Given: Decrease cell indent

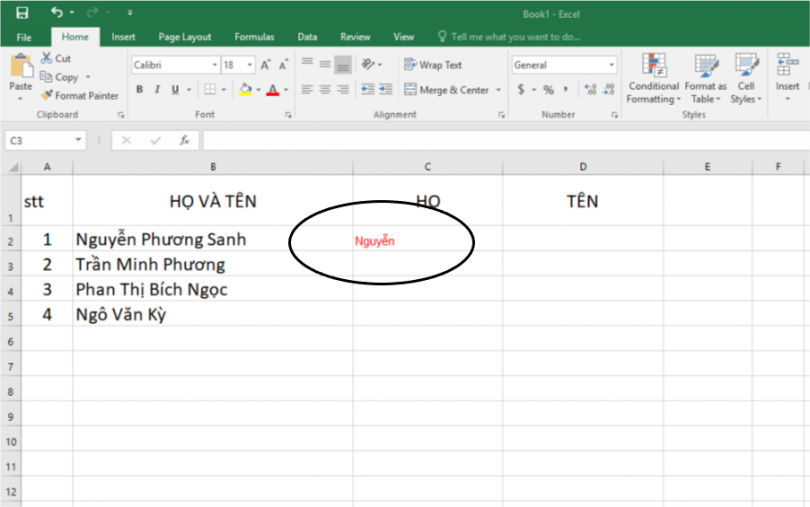Looking at the screenshot, I should (x=368, y=89).
